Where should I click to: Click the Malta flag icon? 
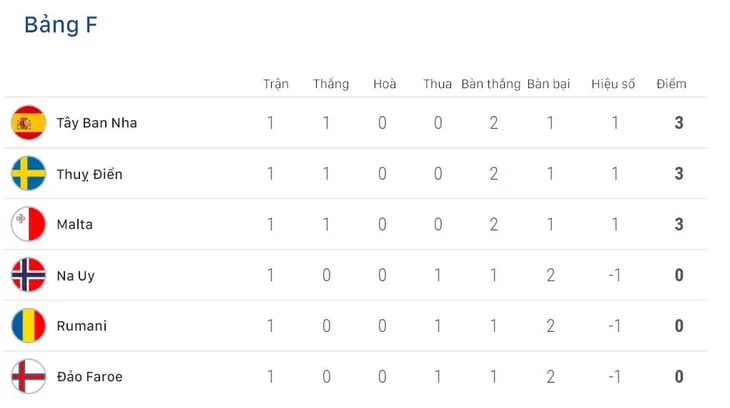click(28, 224)
